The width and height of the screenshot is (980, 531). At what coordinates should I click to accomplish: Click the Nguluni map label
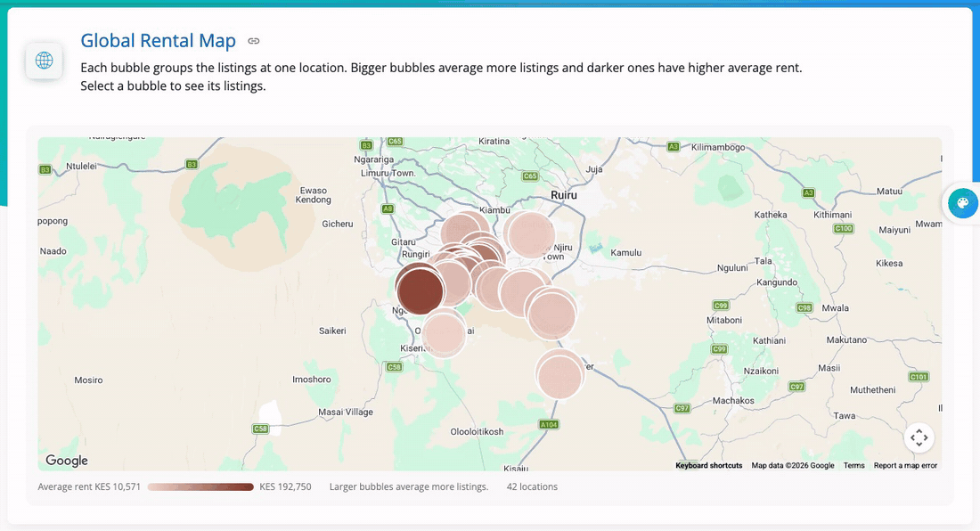731,267
